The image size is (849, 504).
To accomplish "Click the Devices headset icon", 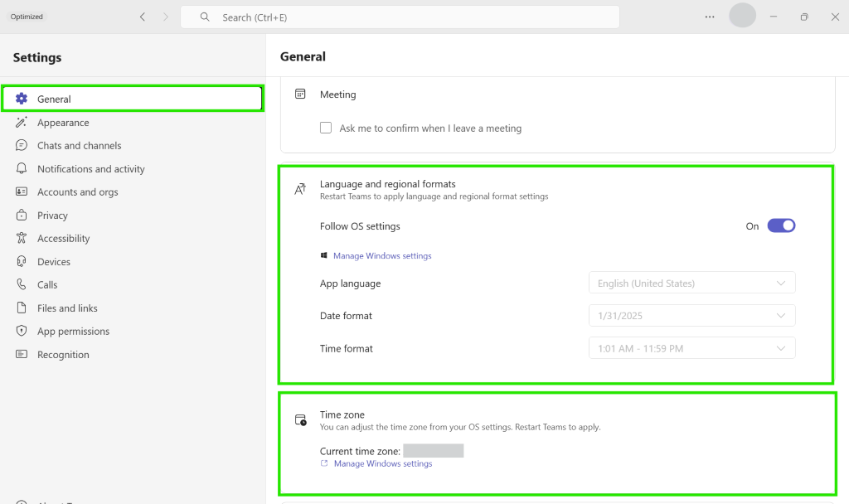I will pos(21,261).
